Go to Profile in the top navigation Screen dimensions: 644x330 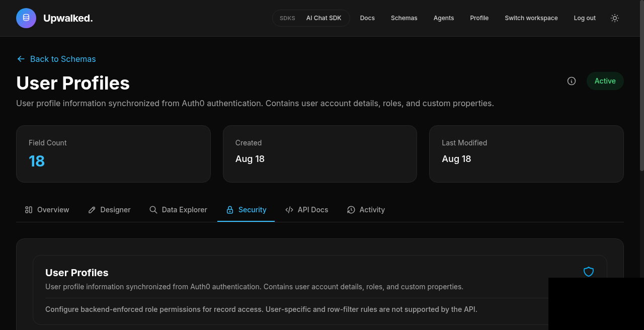click(479, 18)
